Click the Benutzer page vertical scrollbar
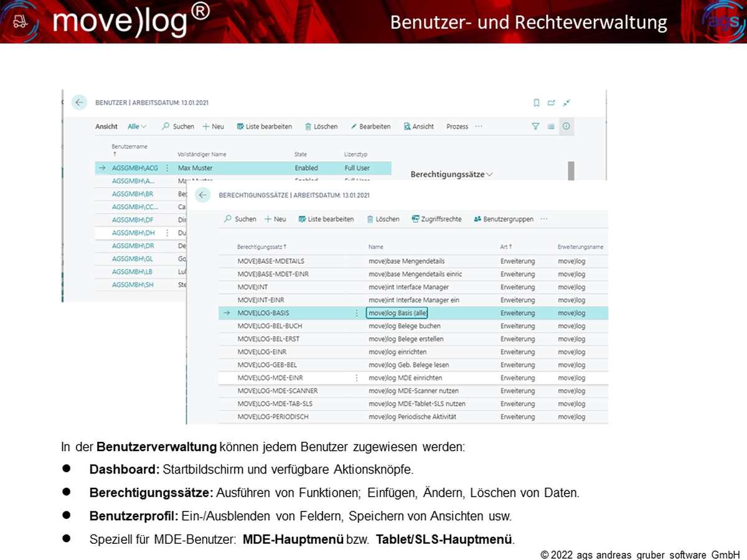 571,170
